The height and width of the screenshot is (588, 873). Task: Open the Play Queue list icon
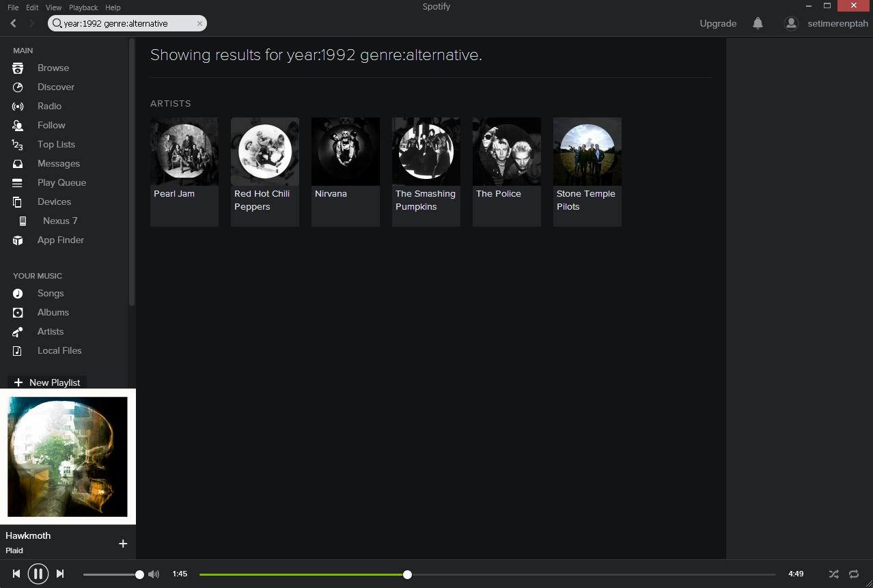(x=18, y=183)
